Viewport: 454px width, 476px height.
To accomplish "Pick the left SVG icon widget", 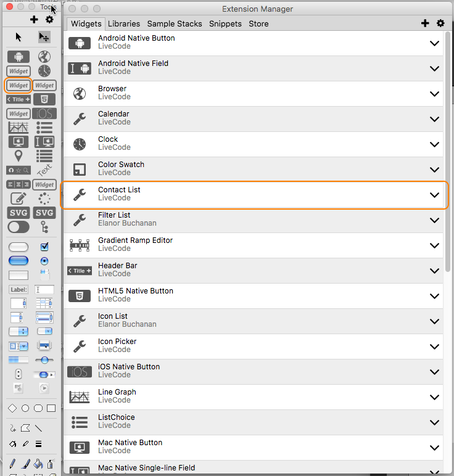I will (19, 213).
